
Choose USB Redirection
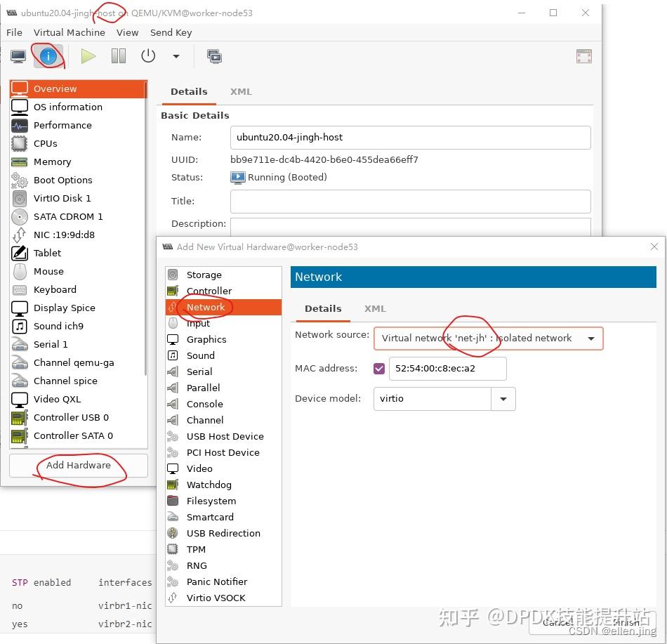click(223, 534)
